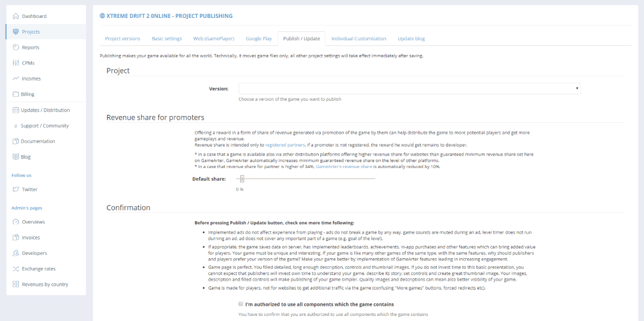Click the I'm authorized checkbox label text
Image resolution: width=644 pixels, height=321 pixels.
point(320,305)
